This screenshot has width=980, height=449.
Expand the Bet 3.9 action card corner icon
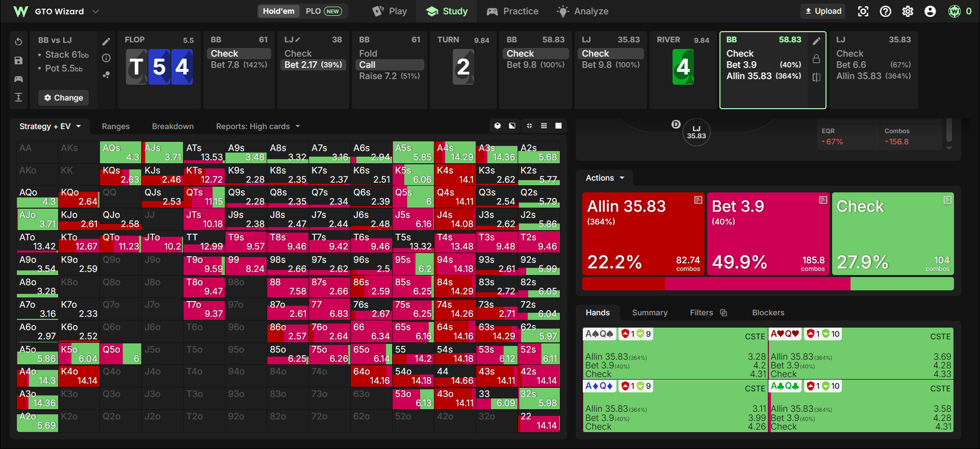point(823,200)
